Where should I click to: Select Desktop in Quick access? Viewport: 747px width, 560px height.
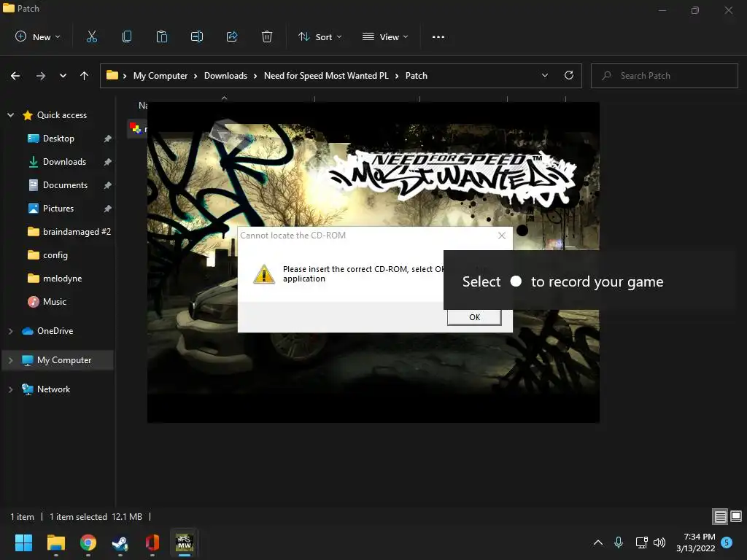pos(58,138)
